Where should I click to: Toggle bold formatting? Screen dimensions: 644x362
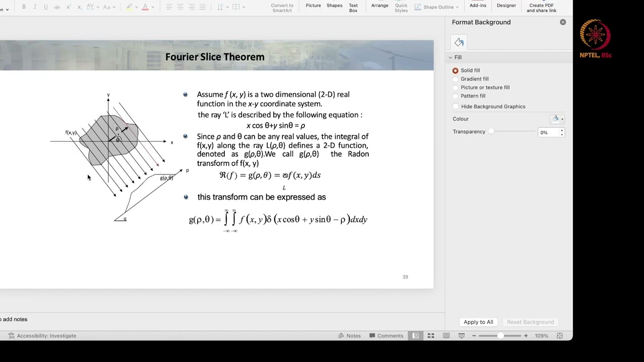click(24, 7)
